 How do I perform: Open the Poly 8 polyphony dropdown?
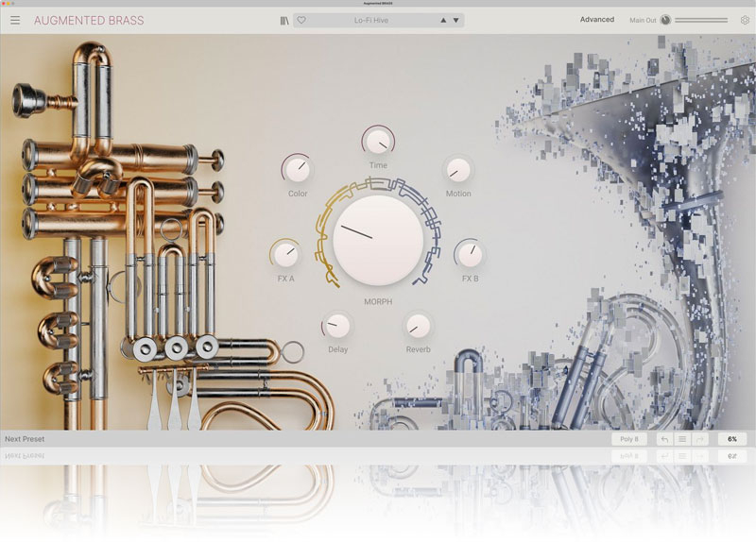[x=629, y=439]
